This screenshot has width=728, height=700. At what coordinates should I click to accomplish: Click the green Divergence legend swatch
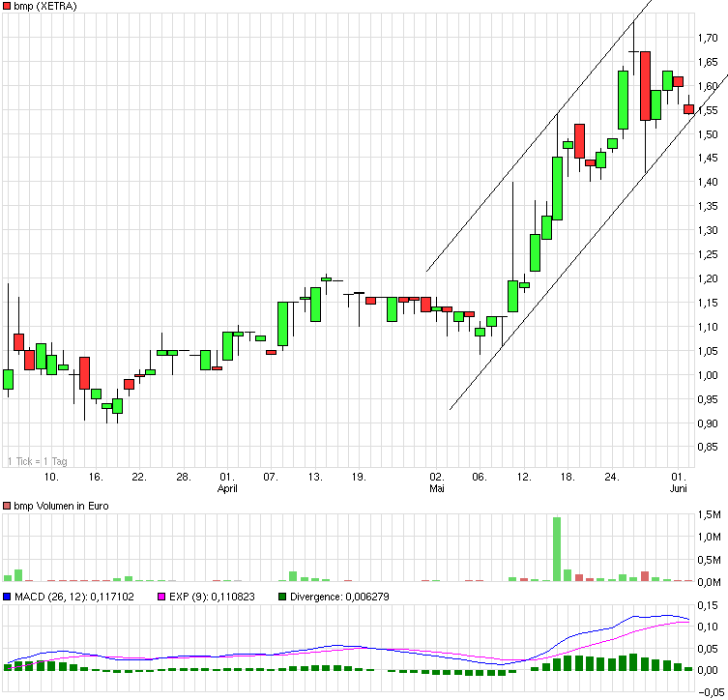(282, 598)
